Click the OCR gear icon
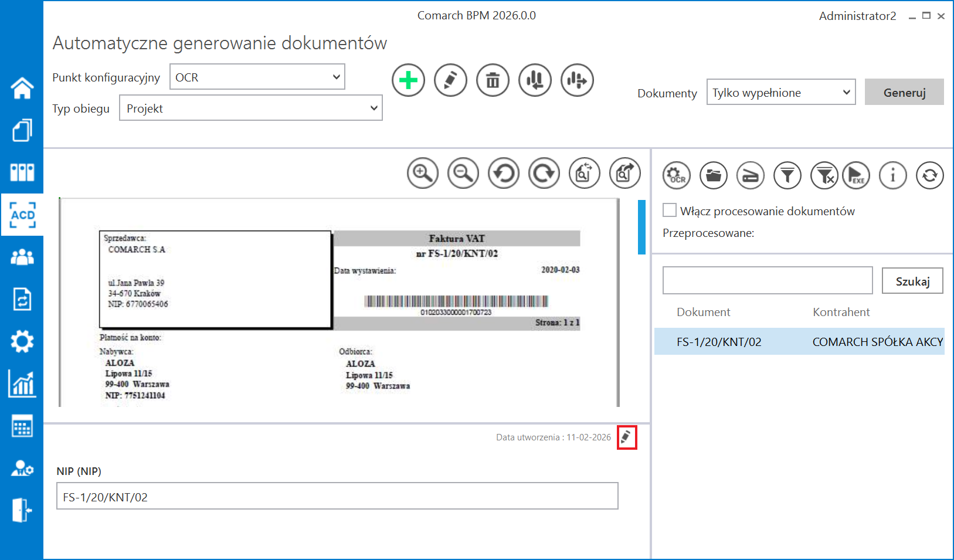The width and height of the screenshot is (954, 560). [x=677, y=175]
